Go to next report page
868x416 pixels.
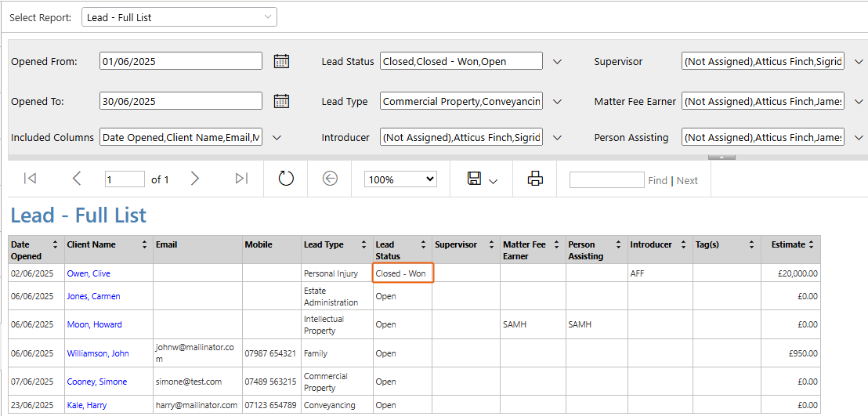point(194,179)
